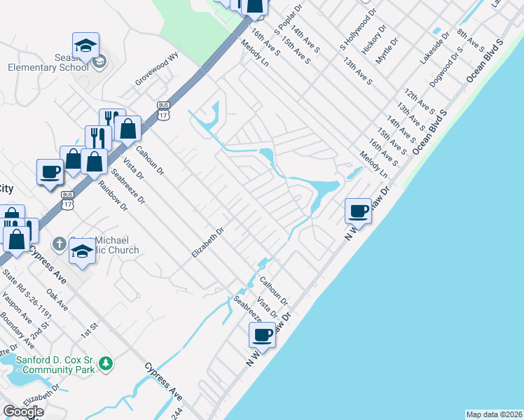Click the Grovewood Wy street label
The width and height of the screenshot is (524, 420).
coord(157,69)
